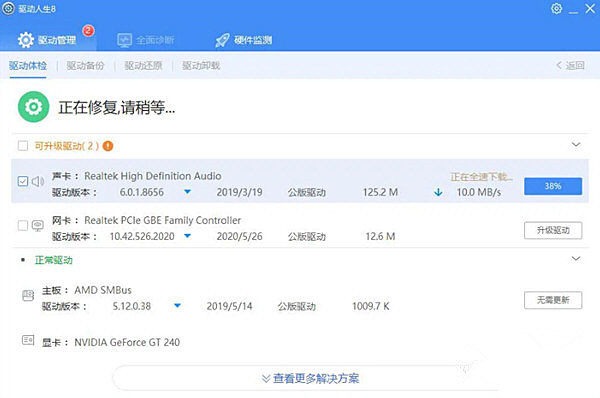Select the 驱动还原 sub-tab
Viewport: 600px width, 398px height.
point(143,66)
